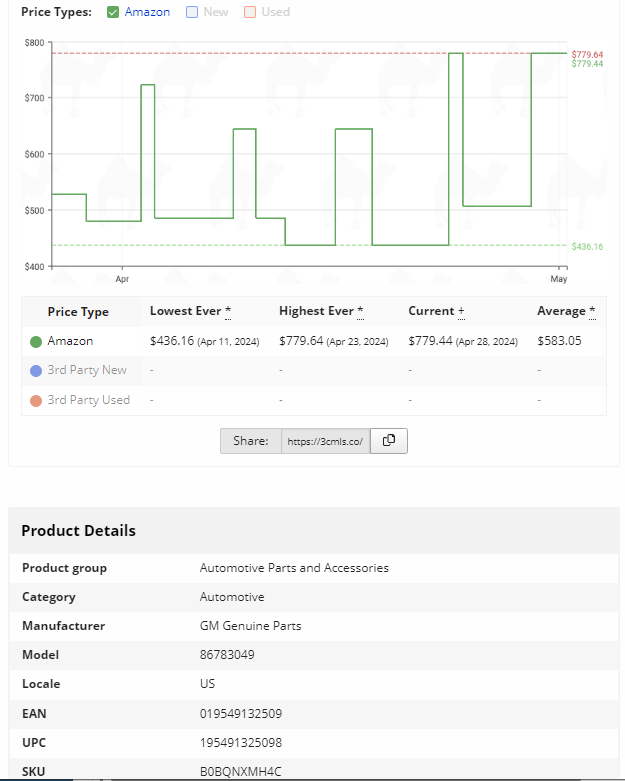
Task: Select the Category value Automotive
Action: [x=232, y=597]
